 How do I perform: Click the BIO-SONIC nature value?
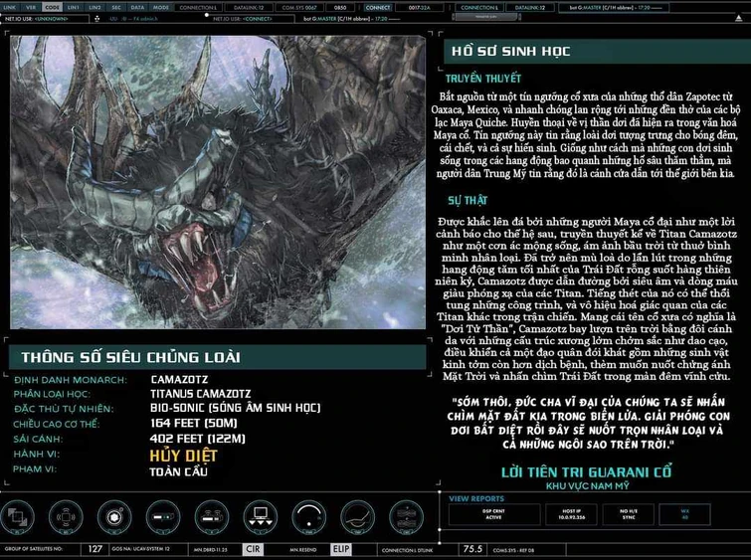[x=235, y=408]
